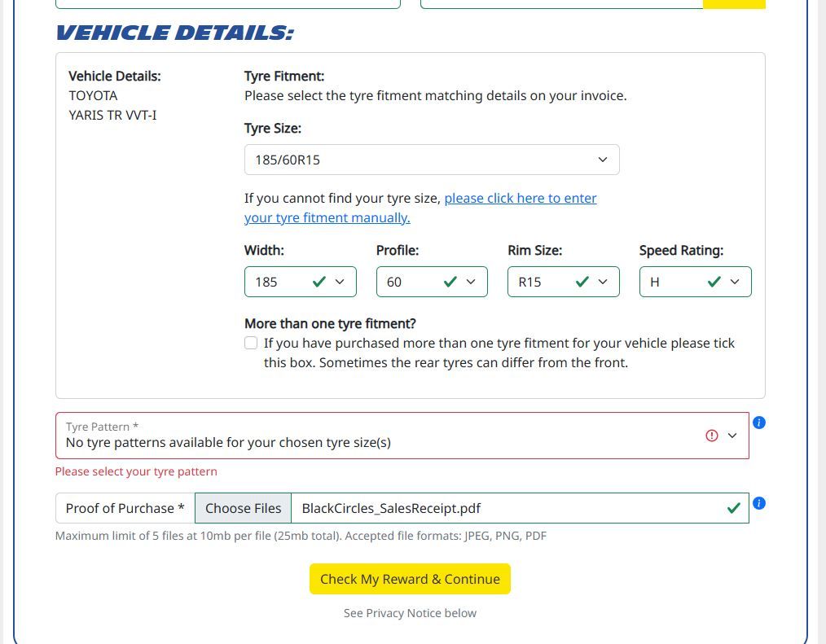
Task: Open the Tyre Size 185/60R15 dropdown
Action: coord(432,160)
